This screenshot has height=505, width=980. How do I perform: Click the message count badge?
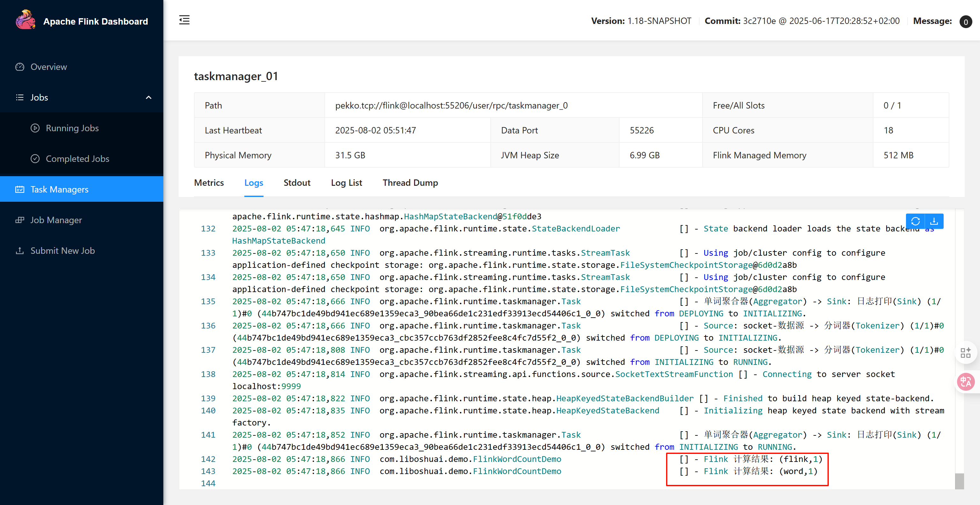tap(965, 22)
